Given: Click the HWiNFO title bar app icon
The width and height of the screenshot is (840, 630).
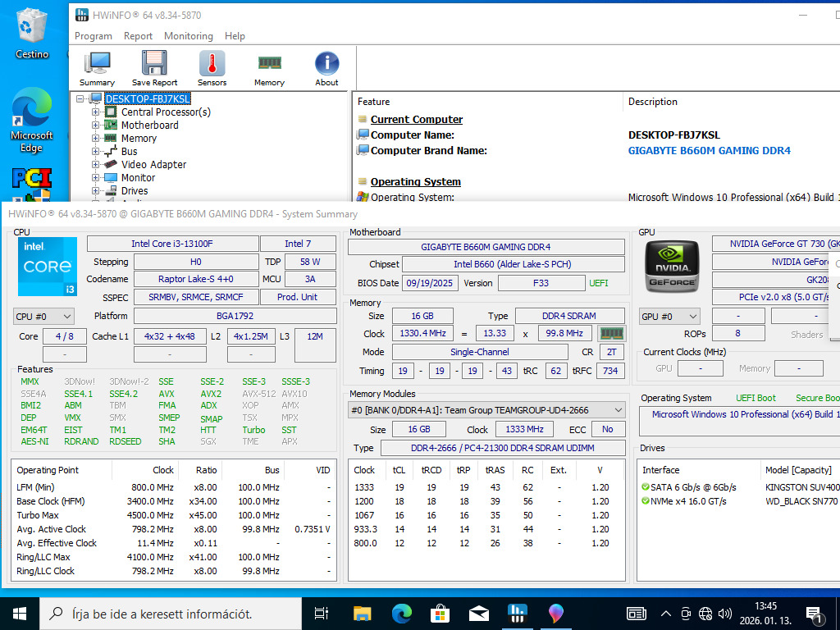Looking at the screenshot, I should point(81,15).
